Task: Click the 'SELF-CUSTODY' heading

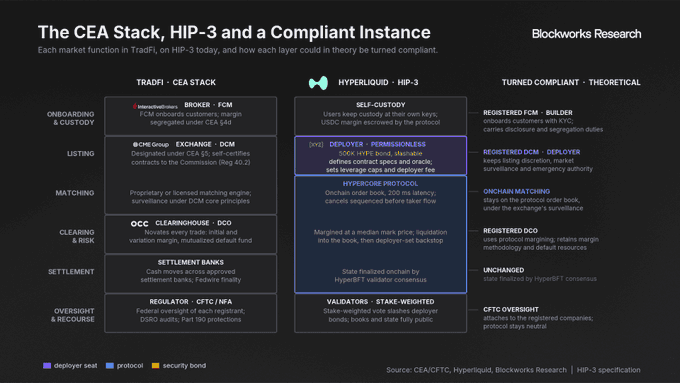Action: [x=381, y=105]
